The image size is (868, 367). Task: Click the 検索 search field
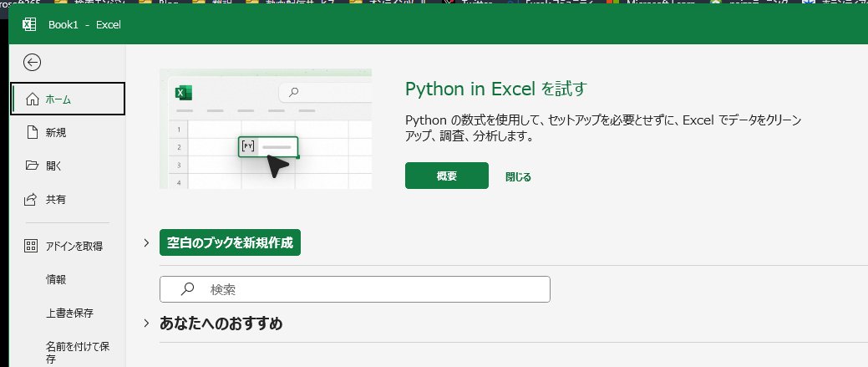click(x=355, y=289)
